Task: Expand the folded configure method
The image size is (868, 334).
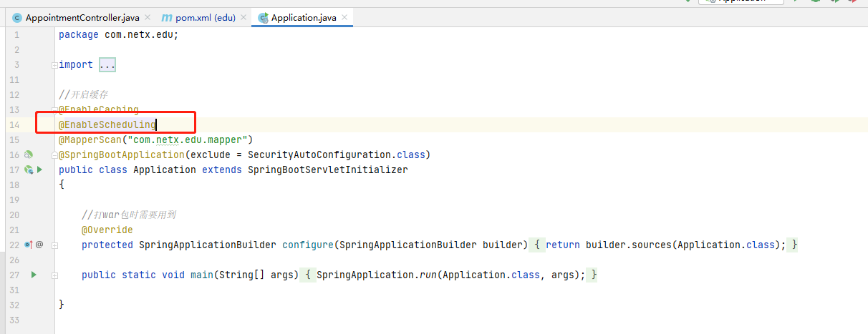Action: 54,245
